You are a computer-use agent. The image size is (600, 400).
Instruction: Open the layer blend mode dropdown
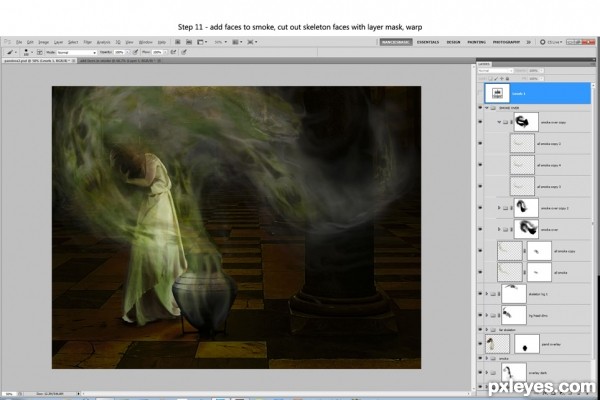pos(495,71)
